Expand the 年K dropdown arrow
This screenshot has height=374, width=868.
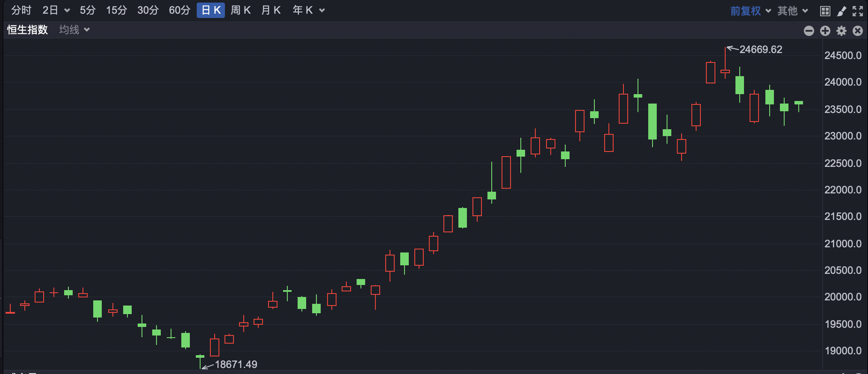tap(322, 11)
